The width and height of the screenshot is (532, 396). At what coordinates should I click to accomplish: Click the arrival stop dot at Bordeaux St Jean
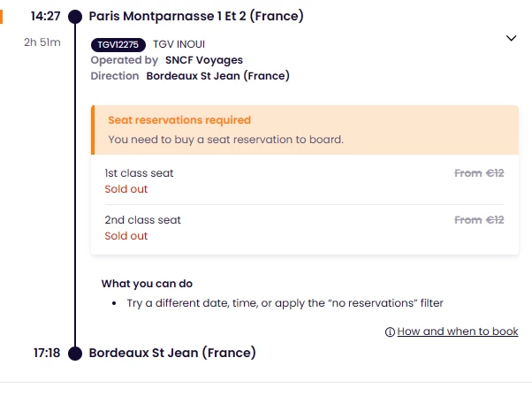point(75,354)
